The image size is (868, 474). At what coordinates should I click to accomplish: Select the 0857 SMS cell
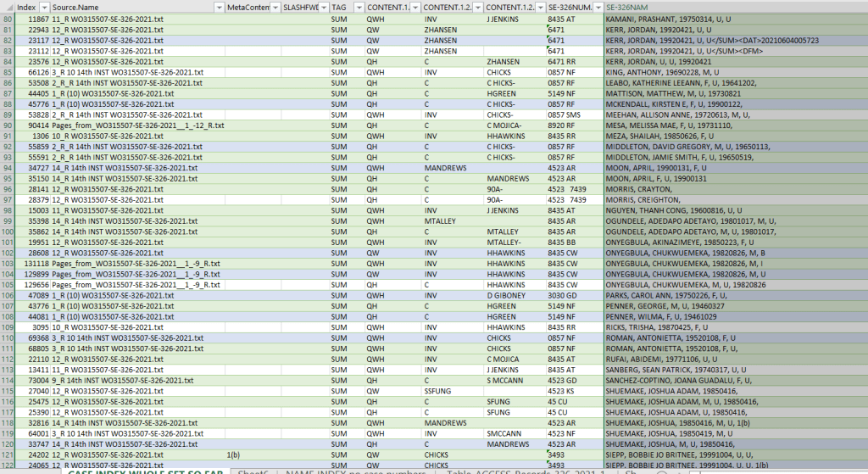[573, 114]
